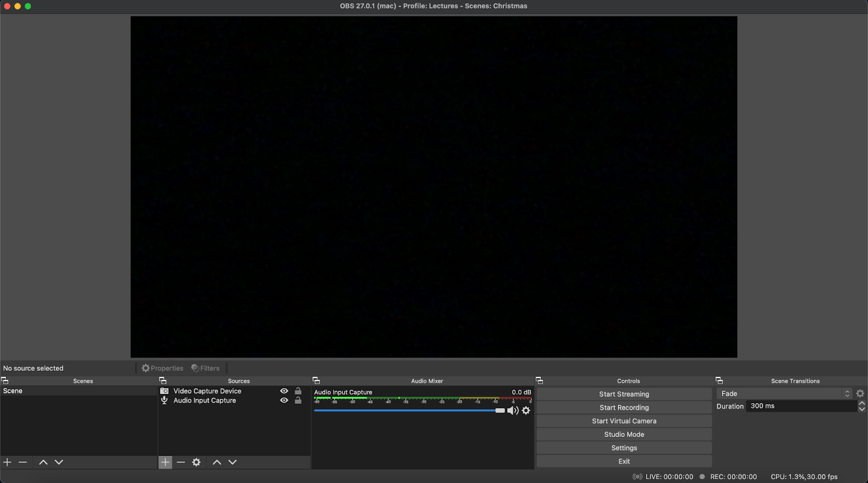The image size is (868, 483).
Task: Lock the Video Capture Device source
Action: (298, 391)
